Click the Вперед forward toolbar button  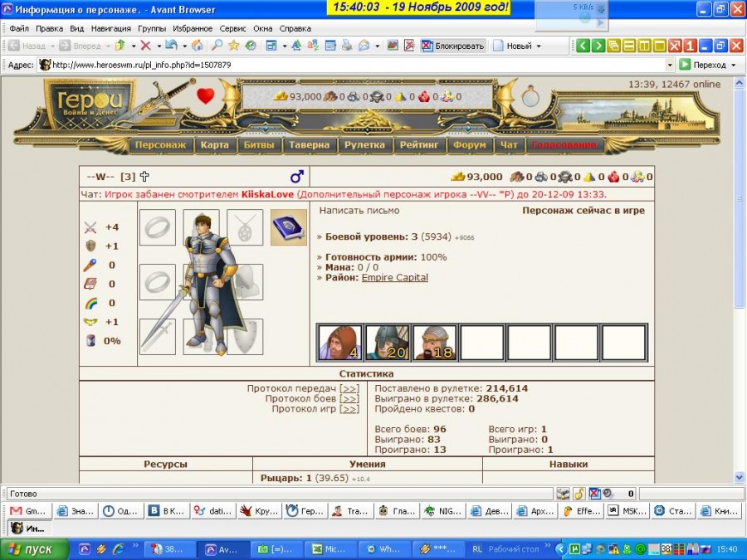point(80,46)
